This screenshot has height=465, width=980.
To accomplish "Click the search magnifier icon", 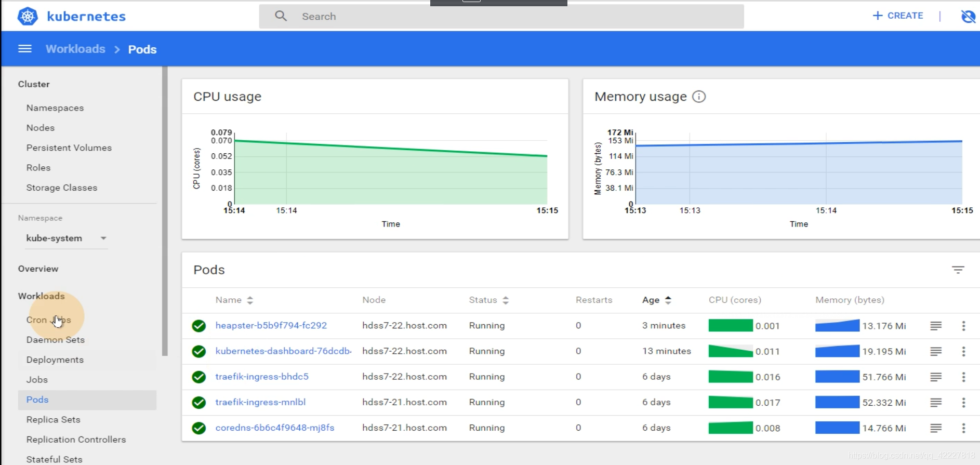I will [x=281, y=16].
